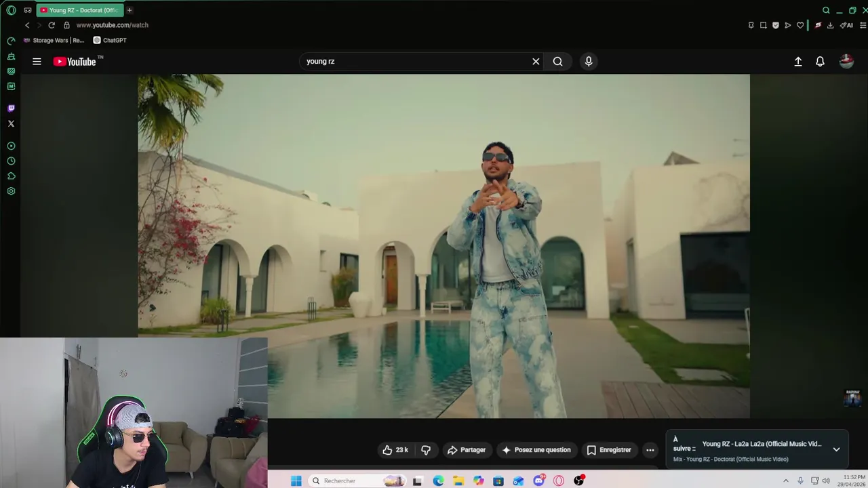Clear the search text 'young rz'
Screen dimensions: 868x488
(536, 61)
